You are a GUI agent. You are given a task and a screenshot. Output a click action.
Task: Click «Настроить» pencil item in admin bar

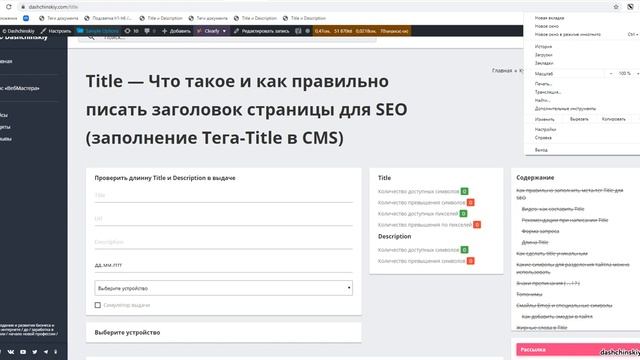[56, 31]
